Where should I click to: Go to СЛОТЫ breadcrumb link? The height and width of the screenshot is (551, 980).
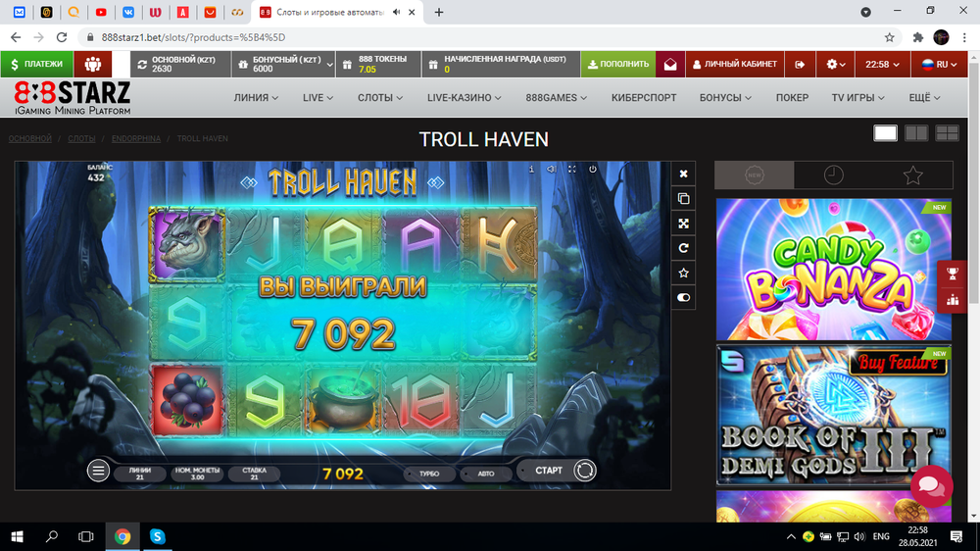[82, 138]
